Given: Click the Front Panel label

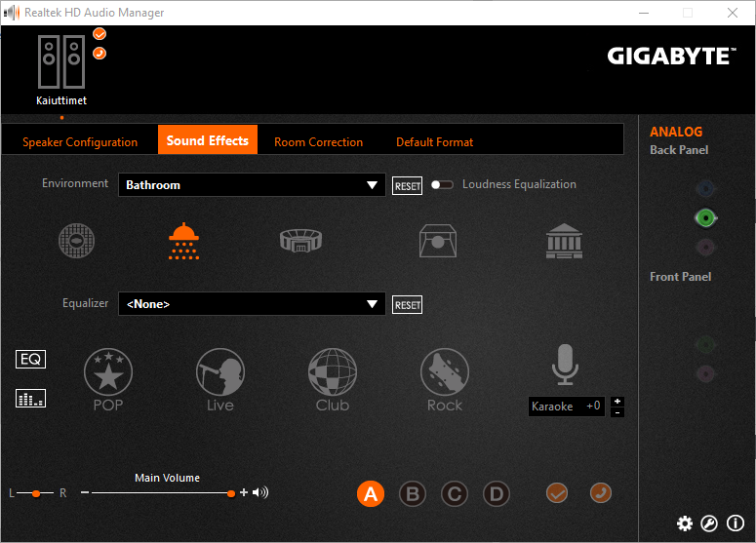Looking at the screenshot, I should pyautogui.click(x=680, y=277).
